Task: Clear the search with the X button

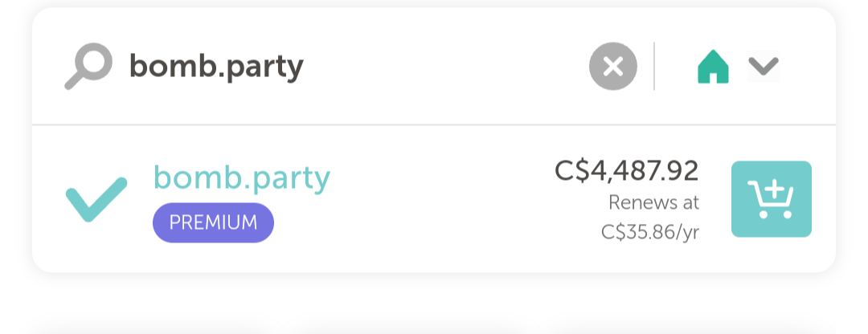Action: point(612,67)
